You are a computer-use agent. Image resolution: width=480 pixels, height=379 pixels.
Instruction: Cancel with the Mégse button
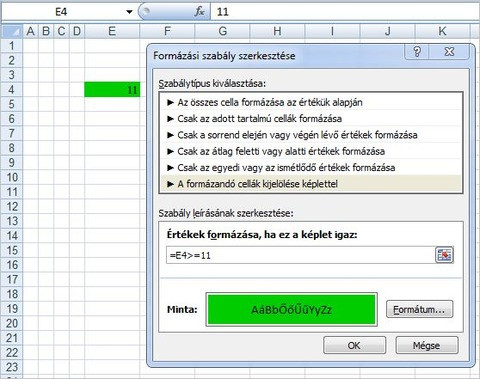pos(427,345)
